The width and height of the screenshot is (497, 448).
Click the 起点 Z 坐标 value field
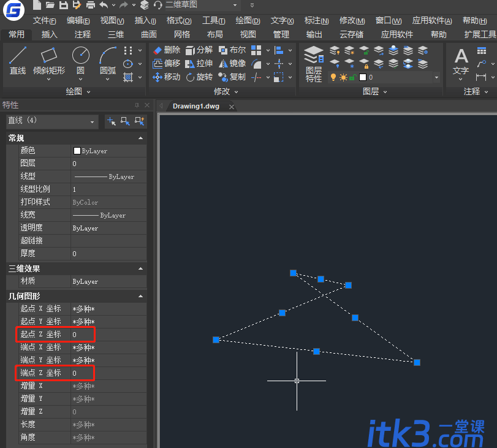(108, 335)
